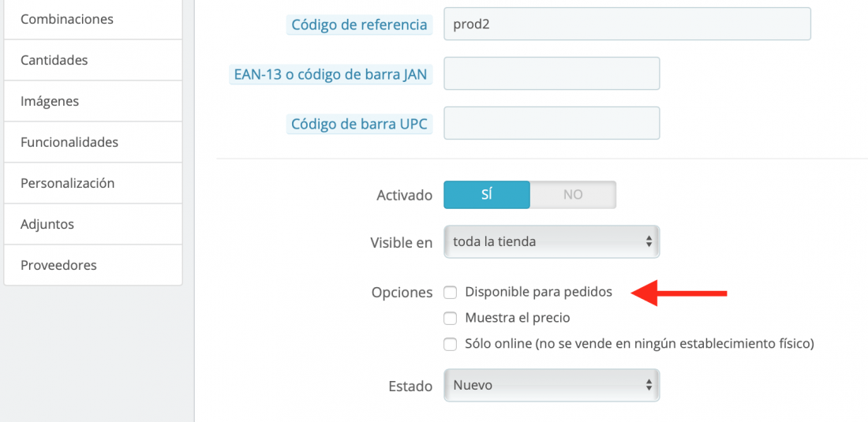This screenshot has height=422, width=868.
Task: Enable the Disponible para pedidos checkbox
Action: [x=451, y=293]
